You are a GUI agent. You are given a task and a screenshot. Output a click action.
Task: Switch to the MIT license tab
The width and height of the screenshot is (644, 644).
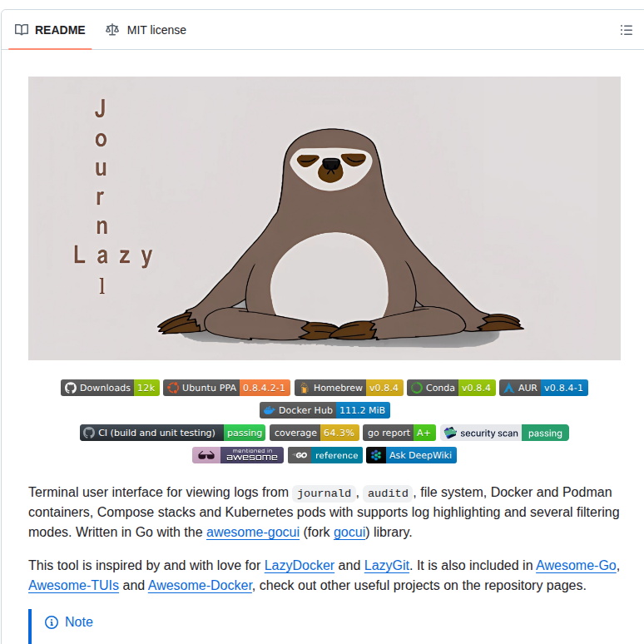[x=146, y=30]
